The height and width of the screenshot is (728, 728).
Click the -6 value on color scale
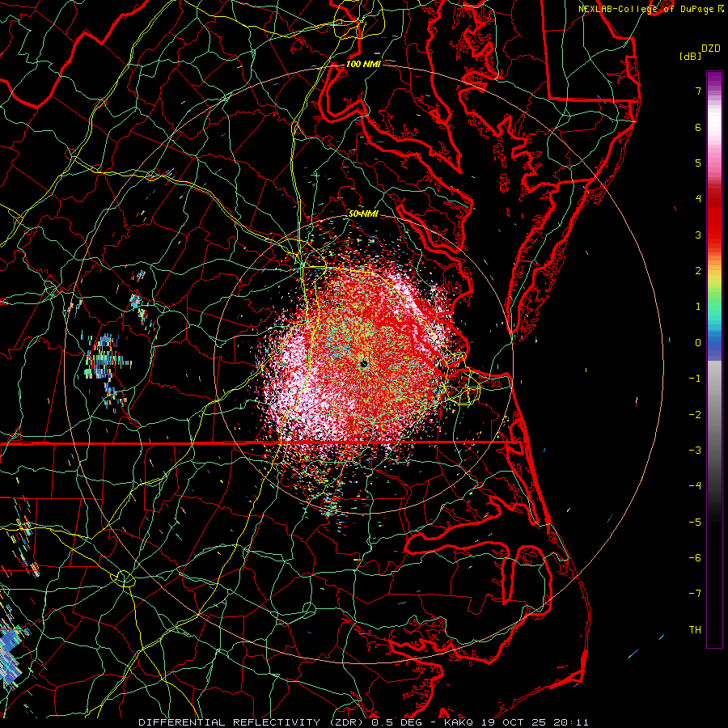(695, 558)
